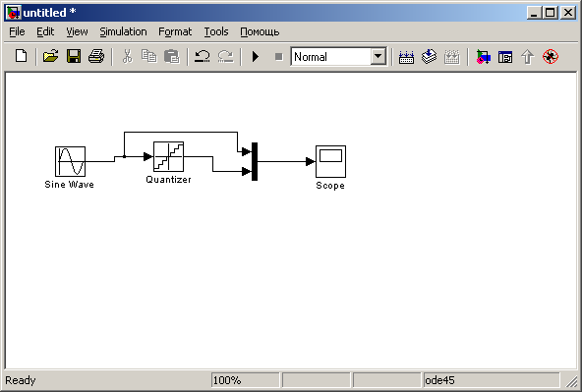
Task: Click the New model icon
Action: (x=22, y=56)
